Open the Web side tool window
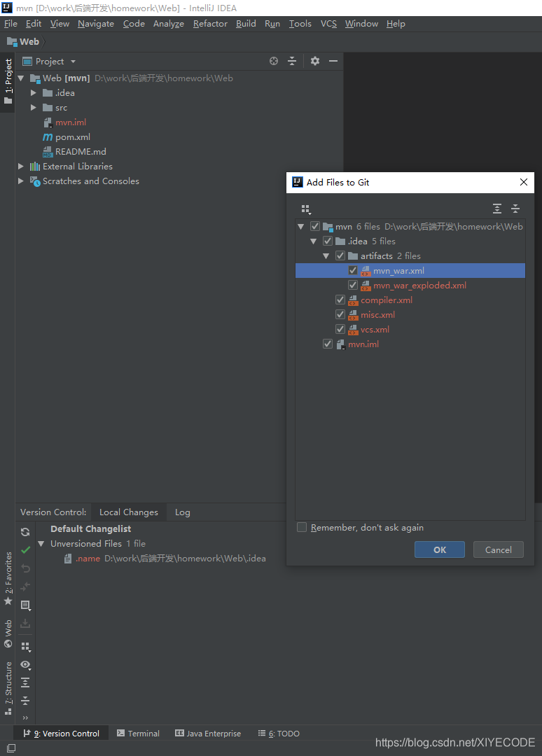This screenshot has width=542, height=756. point(8,634)
